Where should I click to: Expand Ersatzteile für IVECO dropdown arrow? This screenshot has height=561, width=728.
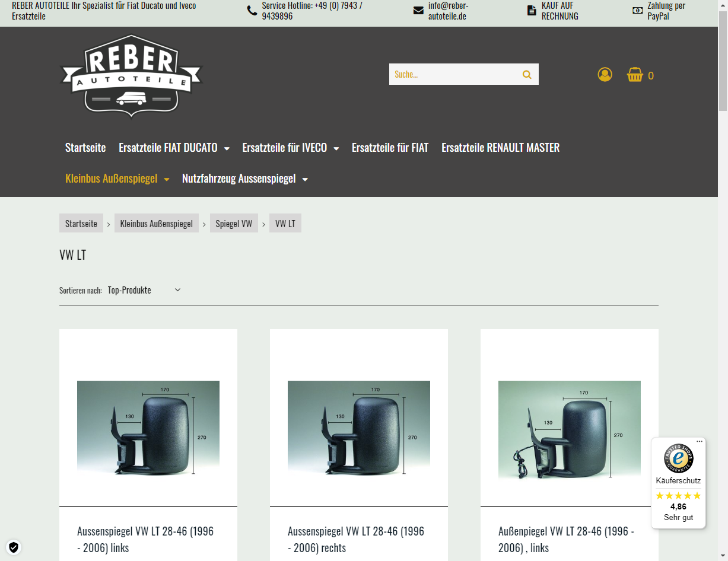[x=336, y=149]
